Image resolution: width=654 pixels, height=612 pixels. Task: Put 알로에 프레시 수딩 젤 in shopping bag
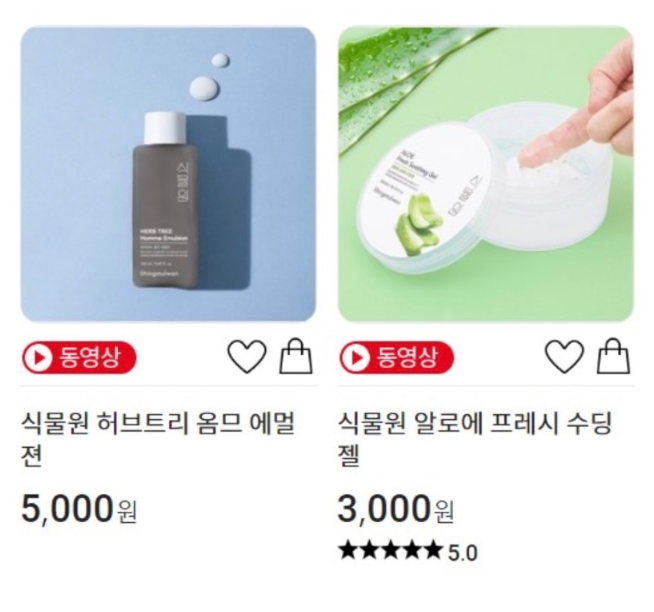[614, 355]
